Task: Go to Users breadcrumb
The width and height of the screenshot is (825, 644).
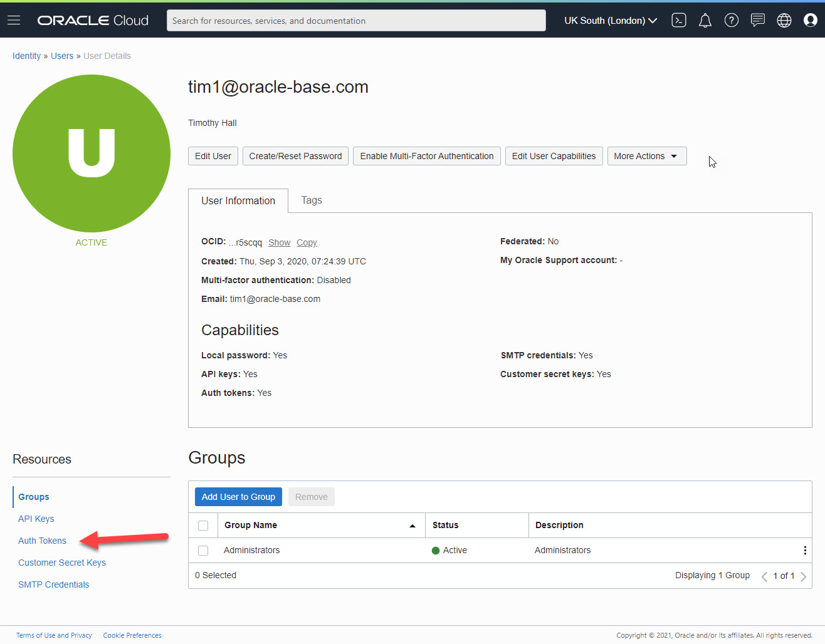Action: tap(62, 56)
